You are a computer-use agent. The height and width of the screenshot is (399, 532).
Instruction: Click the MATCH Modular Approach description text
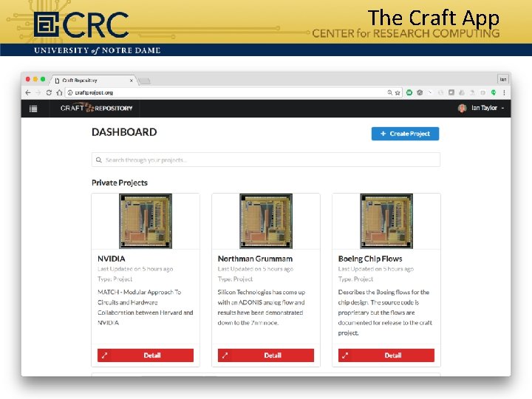pos(146,307)
